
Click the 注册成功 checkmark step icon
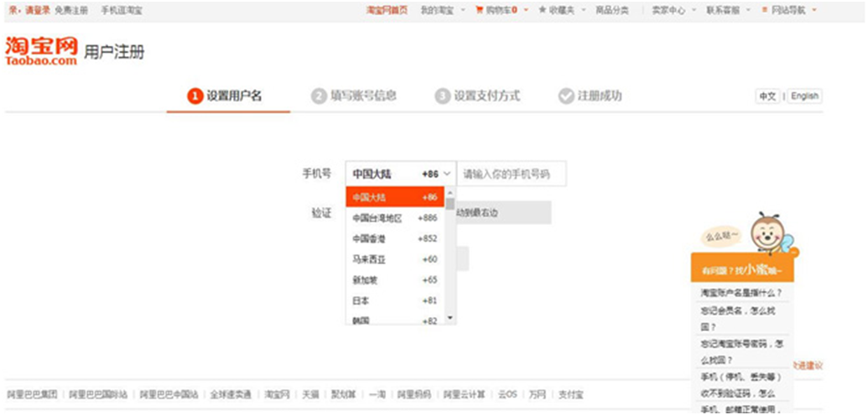(566, 96)
